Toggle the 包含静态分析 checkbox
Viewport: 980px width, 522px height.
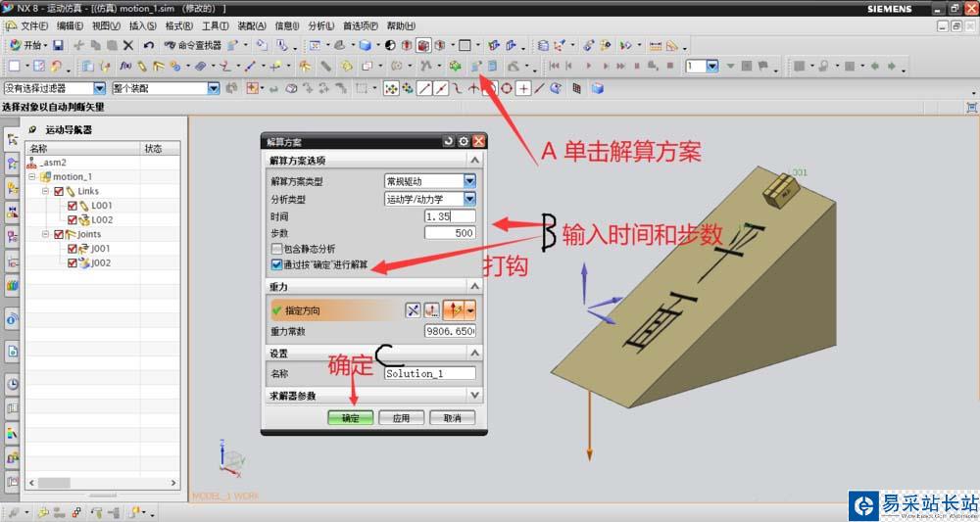click(276, 249)
